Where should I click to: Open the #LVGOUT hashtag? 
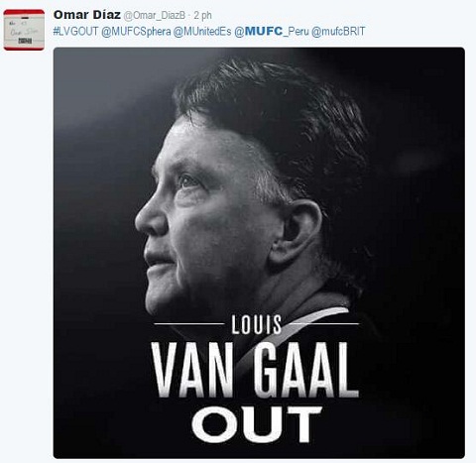click(x=75, y=32)
